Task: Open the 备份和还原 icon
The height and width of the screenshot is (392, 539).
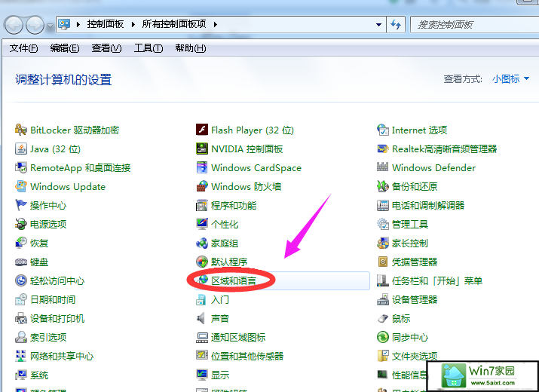Action: click(383, 187)
